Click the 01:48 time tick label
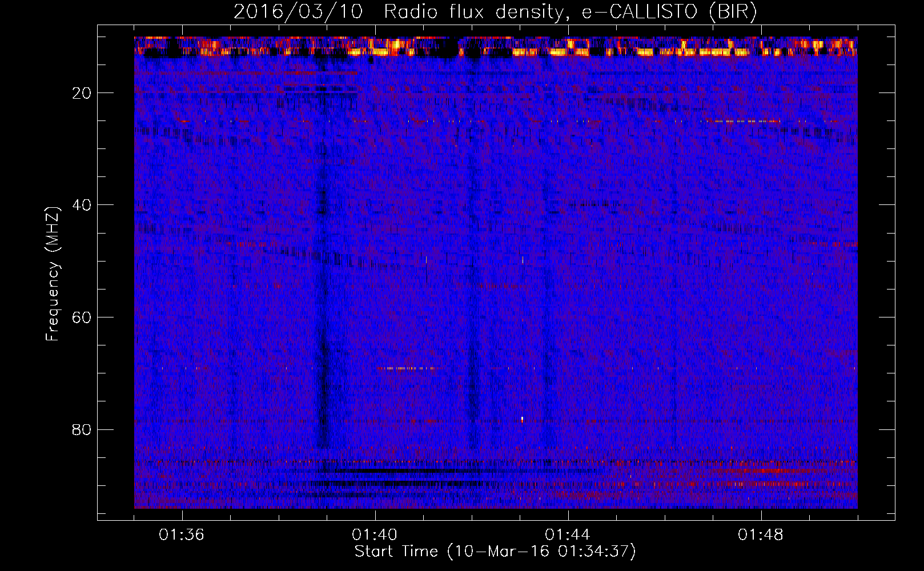The image size is (924, 571). [761, 534]
